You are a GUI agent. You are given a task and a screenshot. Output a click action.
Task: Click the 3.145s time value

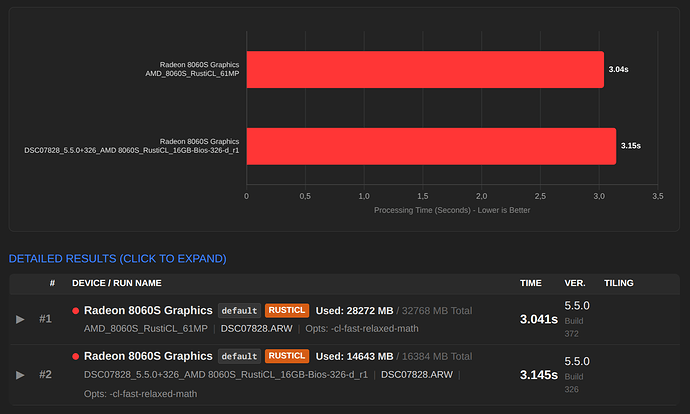pyautogui.click(x=539, y=375)
